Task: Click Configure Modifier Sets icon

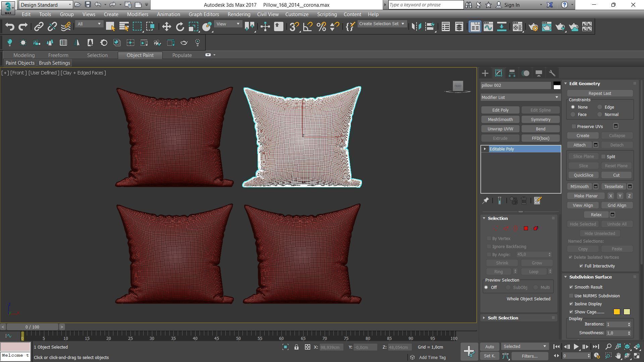Action: point(537,201)
